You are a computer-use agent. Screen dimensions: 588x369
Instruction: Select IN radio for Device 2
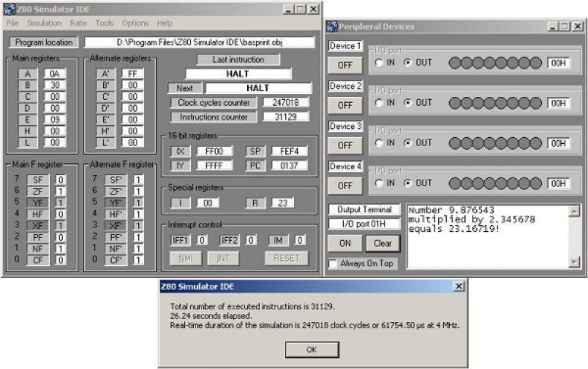coord(379,103)
